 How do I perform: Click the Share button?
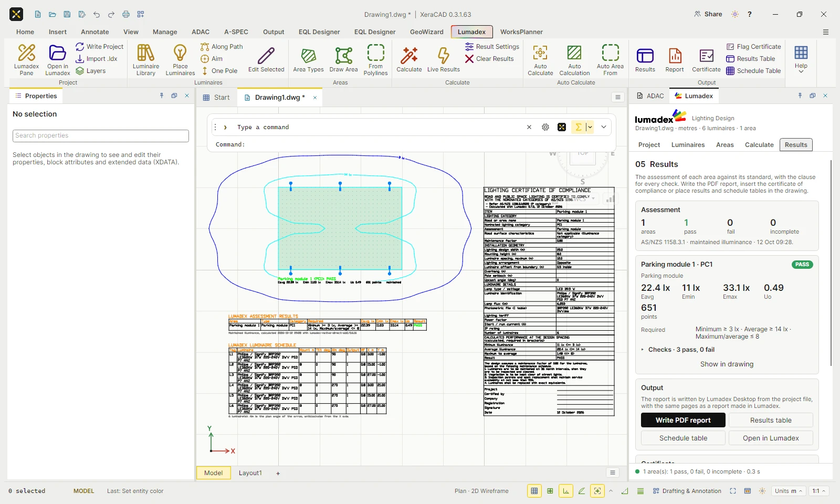click(708, 14)
